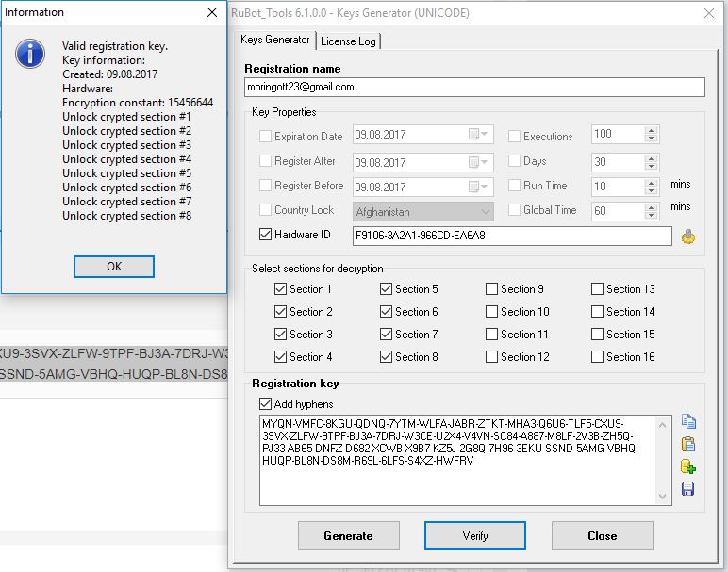Uncheck the Add hyphens checkbox
The height and width of the screenshot is (572, 728).
coord(266,404)
